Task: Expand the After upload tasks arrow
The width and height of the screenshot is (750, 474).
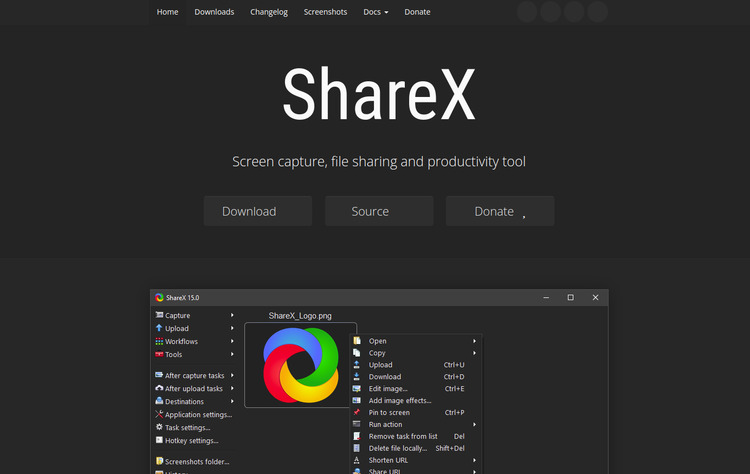Action: point(232,388)
